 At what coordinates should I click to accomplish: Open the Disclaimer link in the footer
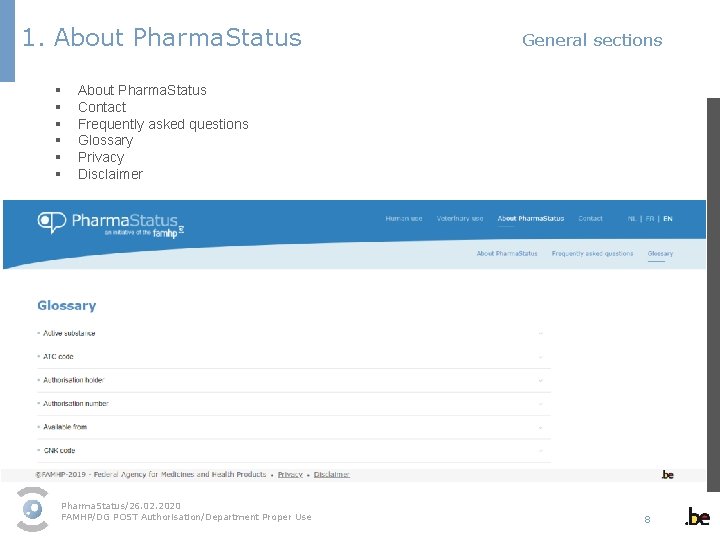pyautogui.click(x=332, y=474)
